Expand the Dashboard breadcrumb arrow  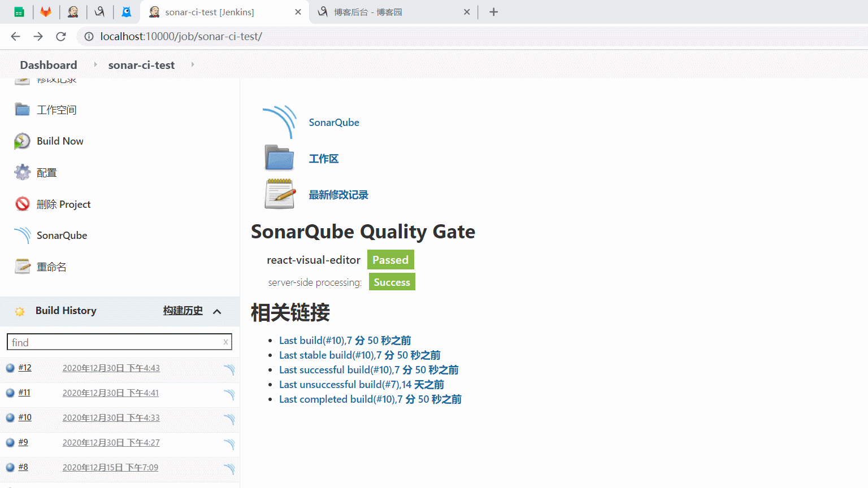tap(95, 65)
